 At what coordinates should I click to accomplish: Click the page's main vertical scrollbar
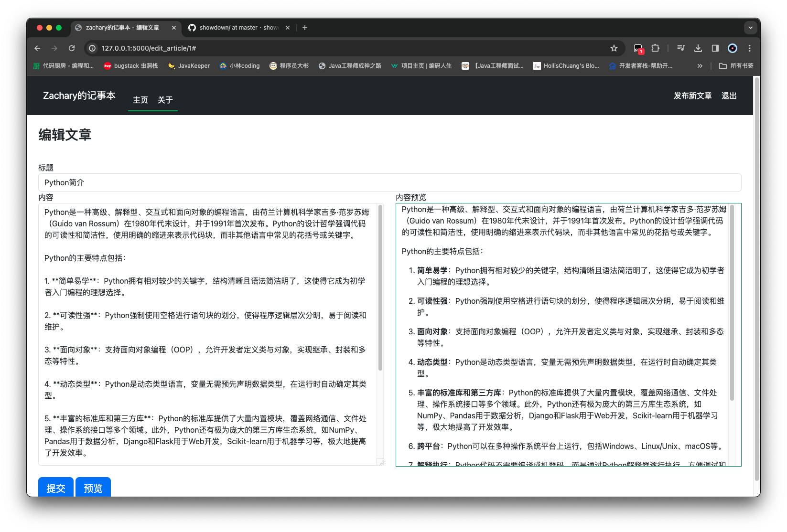pyautogui.click(x=756, y=279)
